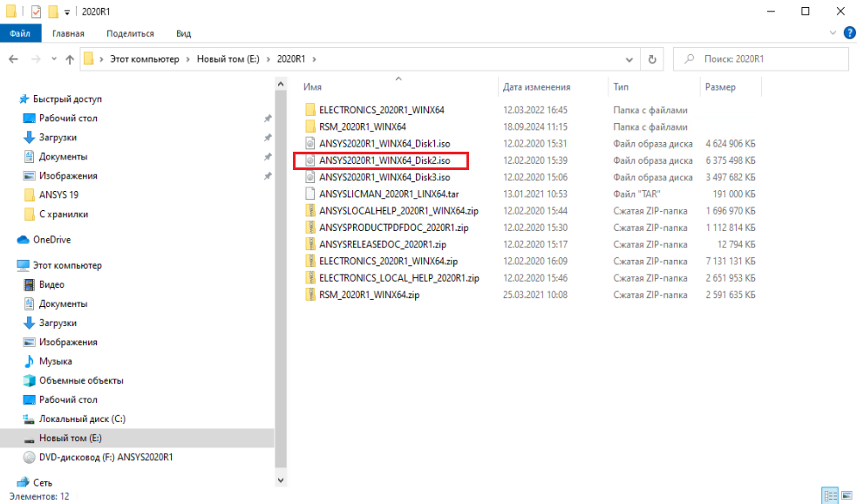Expand breadcrumb arrow after Этот компьютер
This screenshot has height=504, width=857.
pyautogui.click(x=188, y=59)
